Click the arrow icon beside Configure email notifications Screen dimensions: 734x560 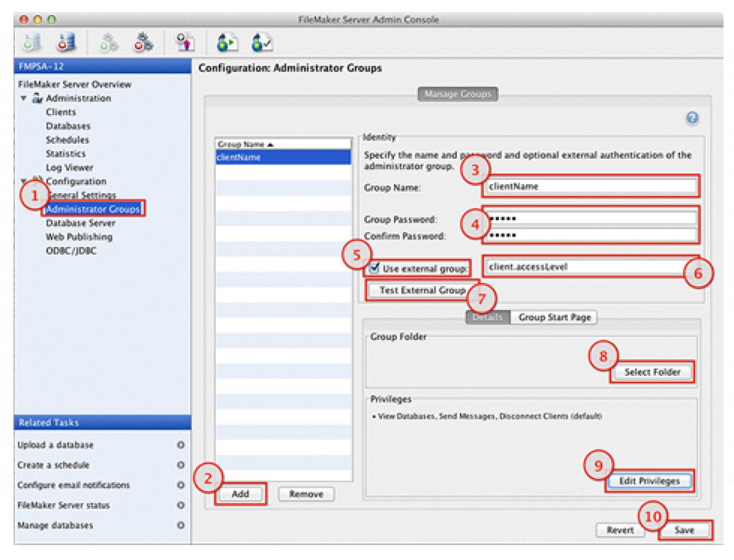(x=181, y=485)
